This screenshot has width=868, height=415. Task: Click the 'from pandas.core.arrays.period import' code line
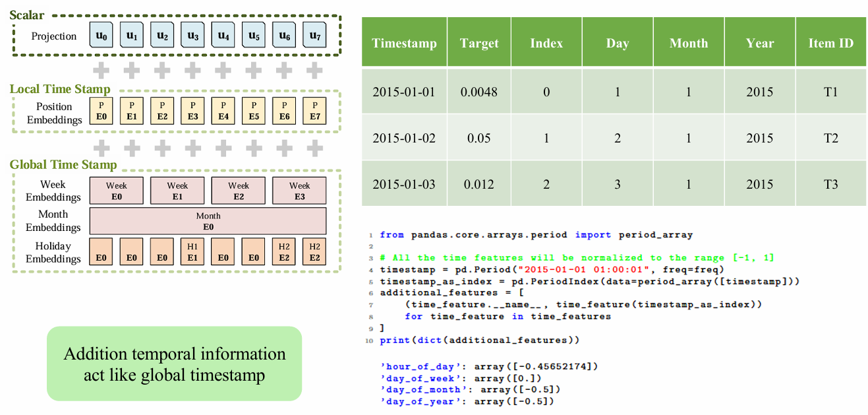[536, 234]
